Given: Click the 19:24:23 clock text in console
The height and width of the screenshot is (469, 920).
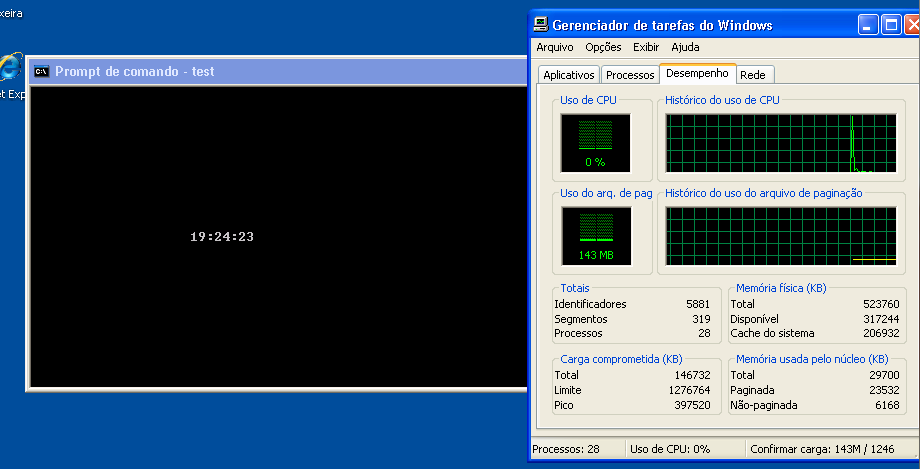Looking at the screenshot, I should coord(222,237).
